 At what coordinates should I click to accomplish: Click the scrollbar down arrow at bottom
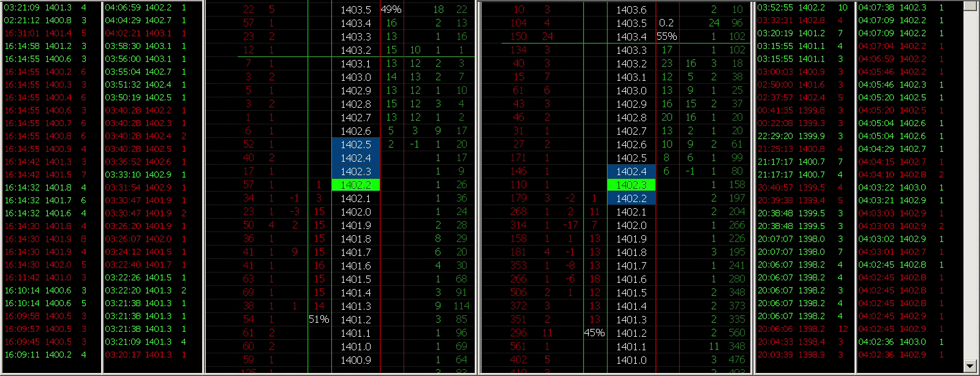(x=969, y=366)
